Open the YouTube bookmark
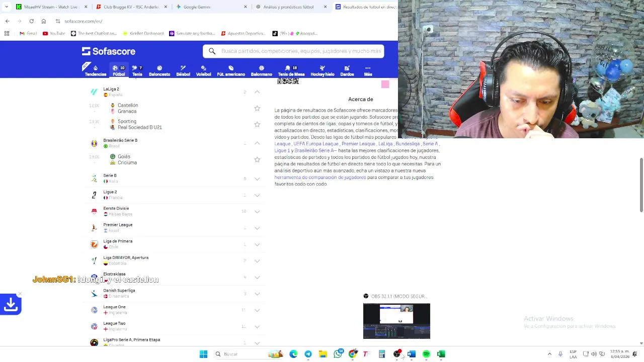The width and height of the screenshot is (644, 362). coord(54,34)
